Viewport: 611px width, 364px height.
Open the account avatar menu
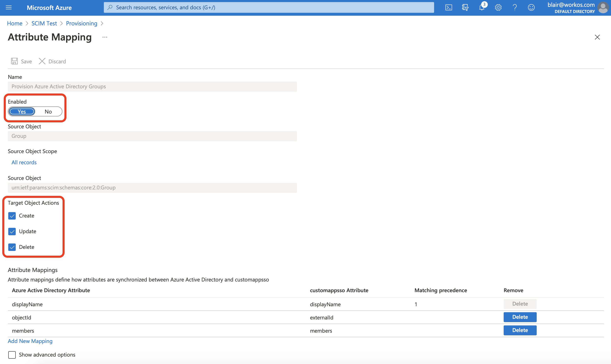(603, 8)
